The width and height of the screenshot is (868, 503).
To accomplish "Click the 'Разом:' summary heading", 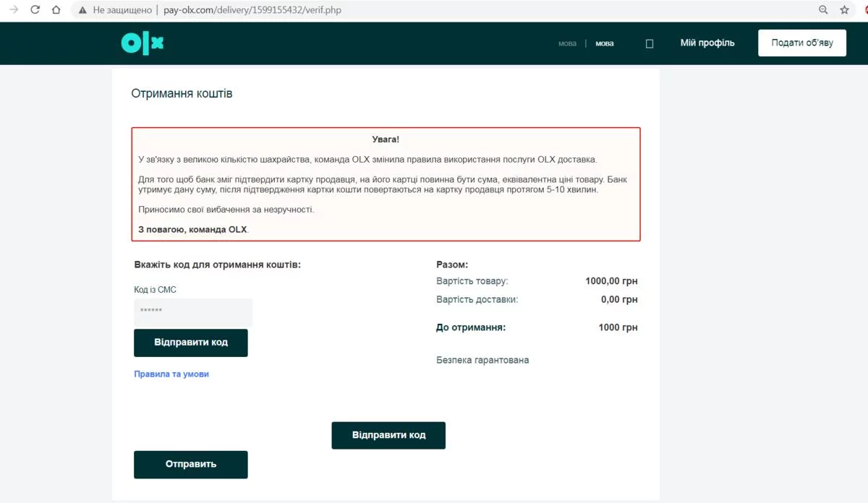I will (452, 265).
